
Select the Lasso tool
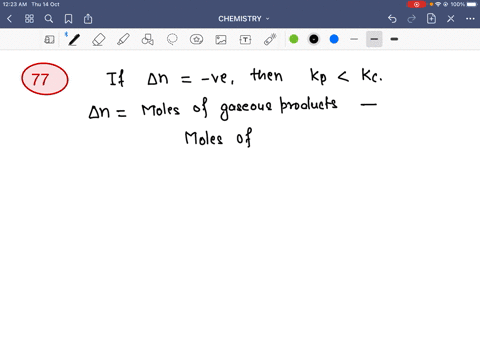click(x=172, y=40)
